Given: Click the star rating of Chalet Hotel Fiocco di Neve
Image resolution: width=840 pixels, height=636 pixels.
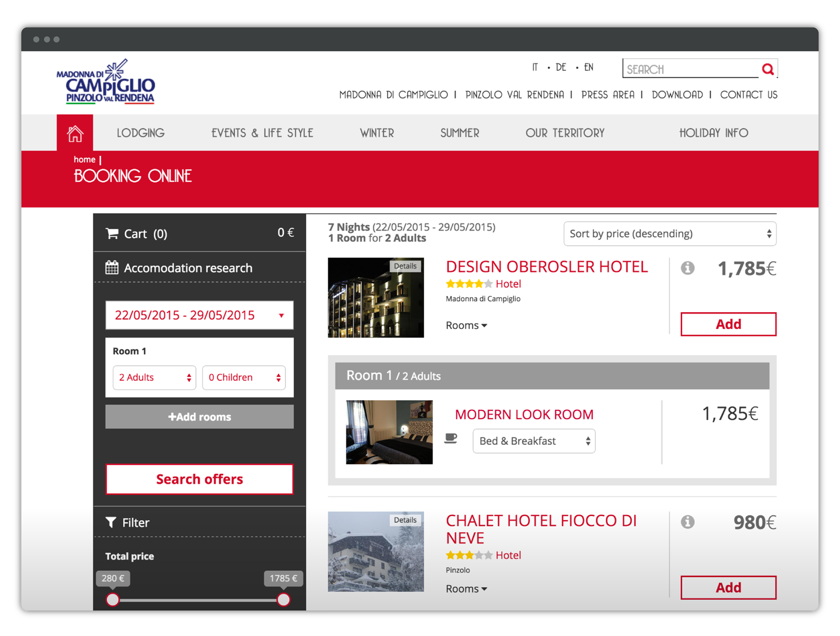Looking at the screenshot, I should [x=469, y=555].
